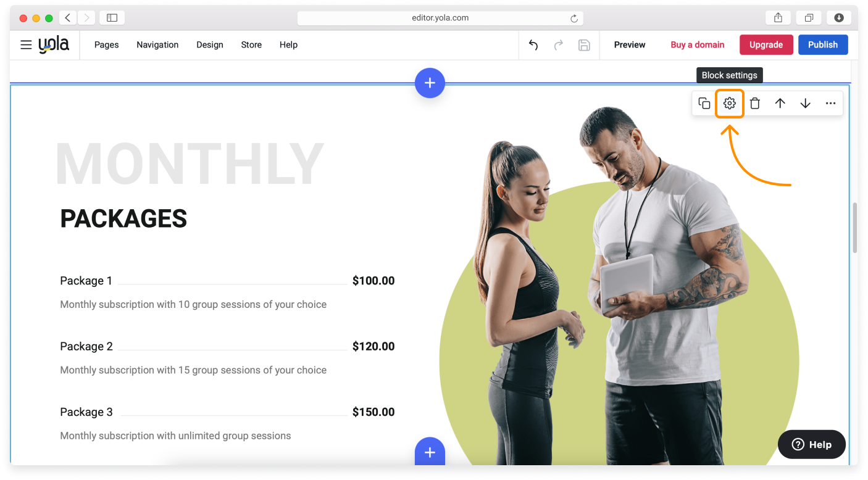Click the Publish button
868x480 pixels.
[822, 45]
